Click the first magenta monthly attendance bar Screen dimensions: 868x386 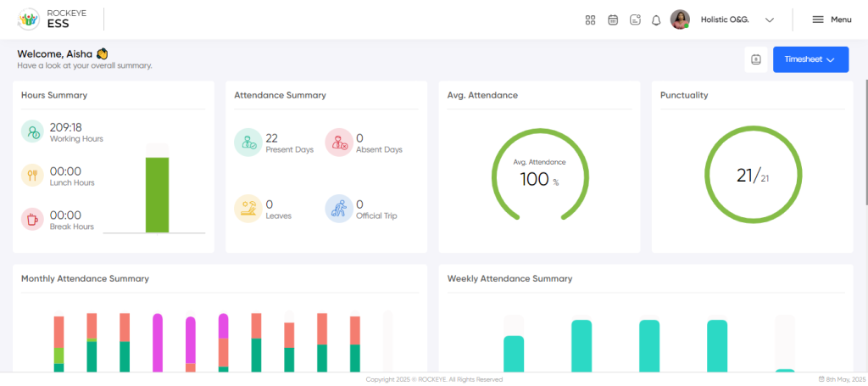pos(158,343)
